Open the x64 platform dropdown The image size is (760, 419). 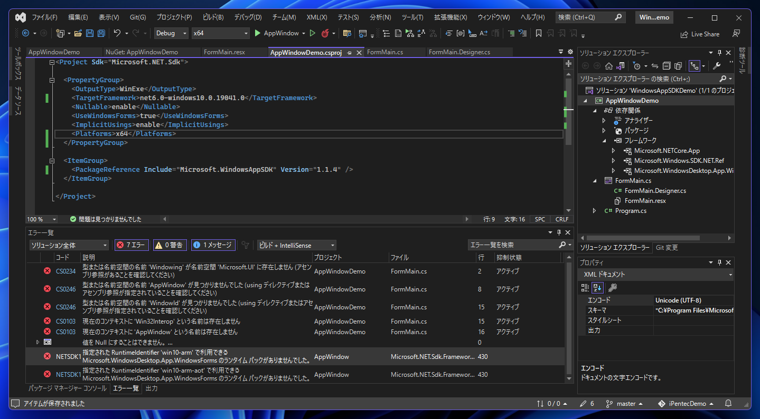click(220, 33)
